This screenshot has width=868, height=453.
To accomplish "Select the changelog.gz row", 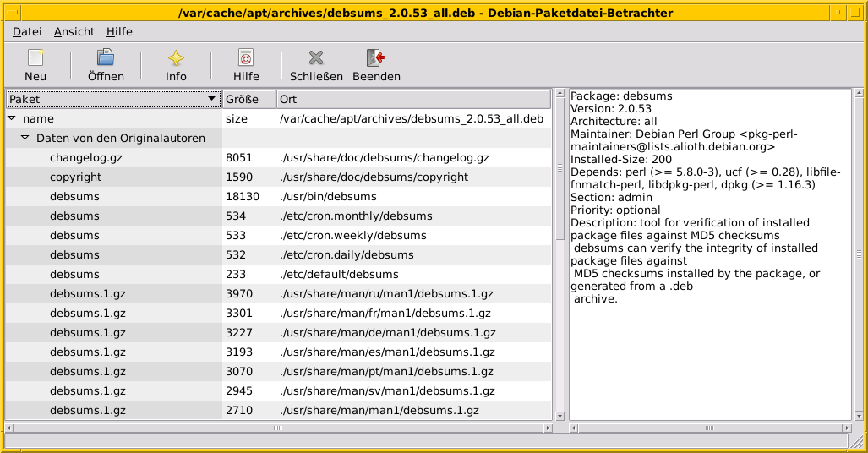I will click(x=278, y=158).
